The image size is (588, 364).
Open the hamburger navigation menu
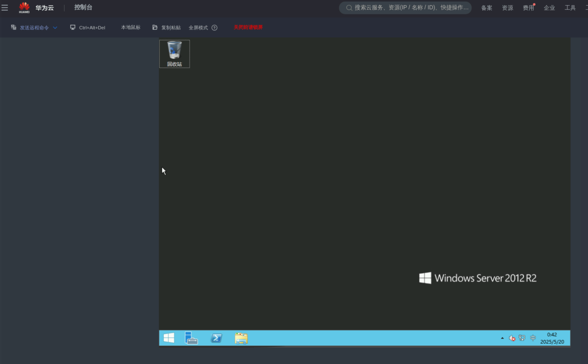[x=5, y=8]
